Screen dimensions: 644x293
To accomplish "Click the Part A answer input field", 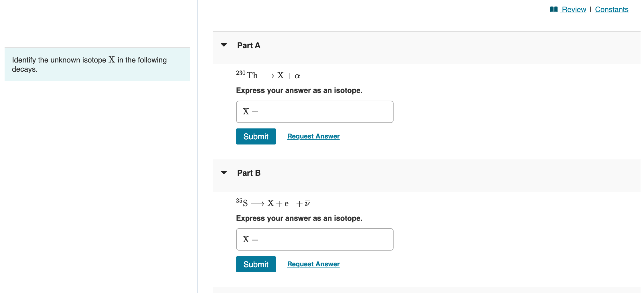I will (315, 112).
